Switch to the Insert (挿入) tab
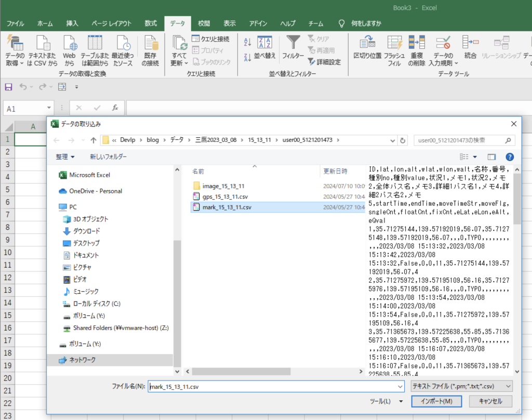Screen dimensions: 532x420 tap(72, 23)
